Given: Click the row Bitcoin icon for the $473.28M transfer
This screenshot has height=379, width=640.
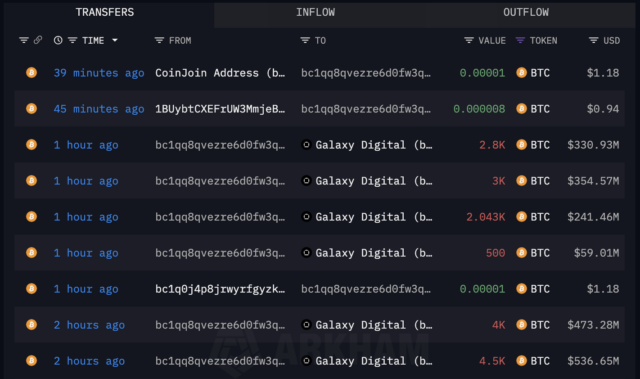Looking at the screenshot, I should (x=31, y=324).
